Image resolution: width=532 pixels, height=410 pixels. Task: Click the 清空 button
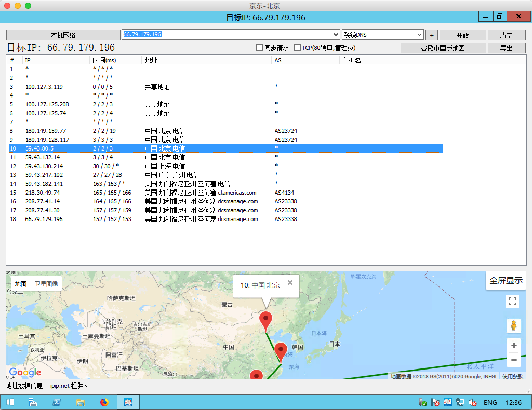pos(506,35)
